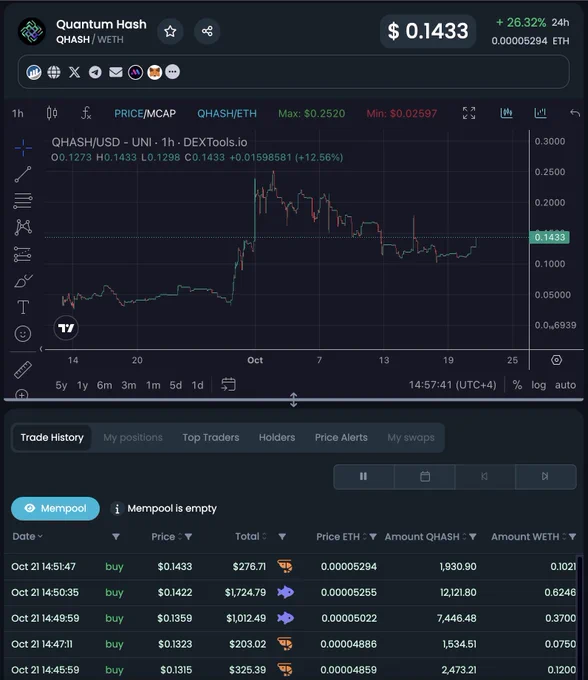Click the trade table vertical scrollbar

tap(579, 616)
